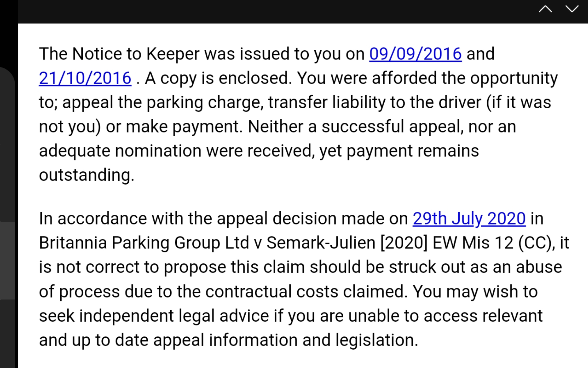Viewport: 588px width, 368px height.
Task: Click the word "outstanding."
Action: pyautogui.click(x=87, y=175)
